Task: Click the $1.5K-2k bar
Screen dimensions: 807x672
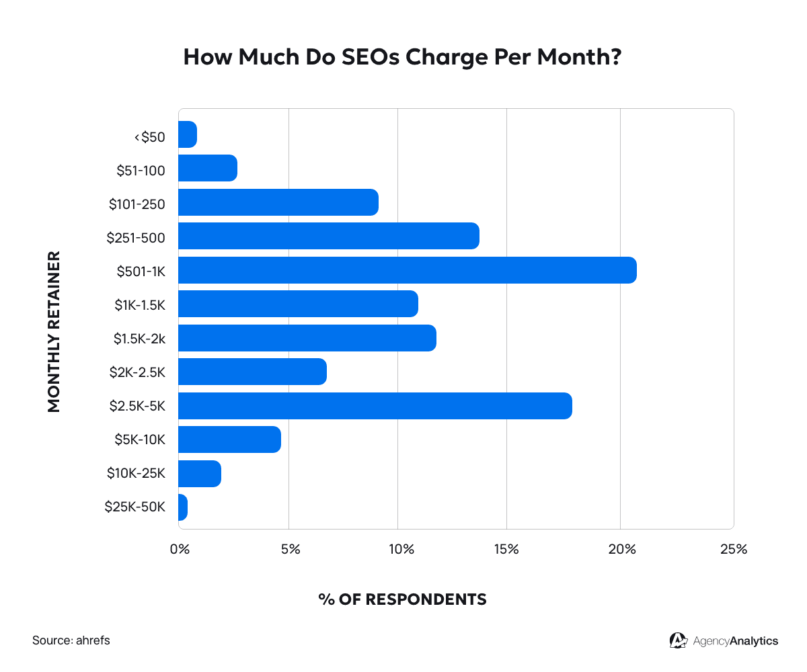Action: click(x=307, y=338)
